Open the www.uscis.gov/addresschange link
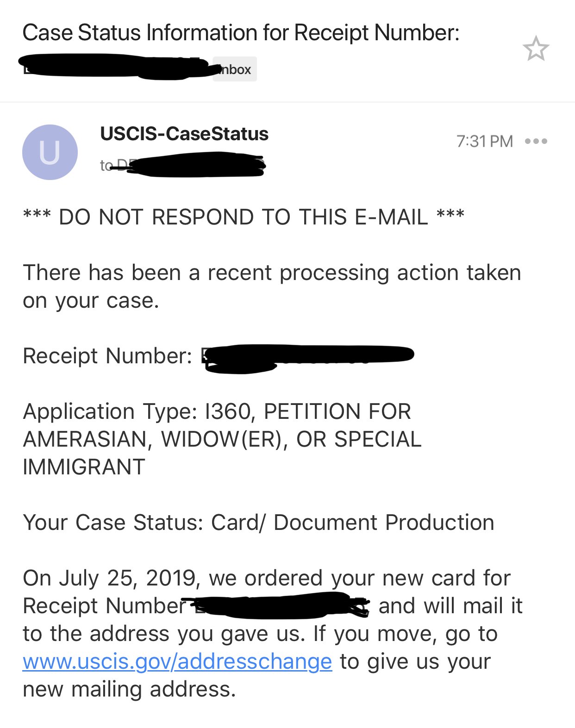This screenshot has width=575, height=728. pyautogui.click(x=177, y=661)
